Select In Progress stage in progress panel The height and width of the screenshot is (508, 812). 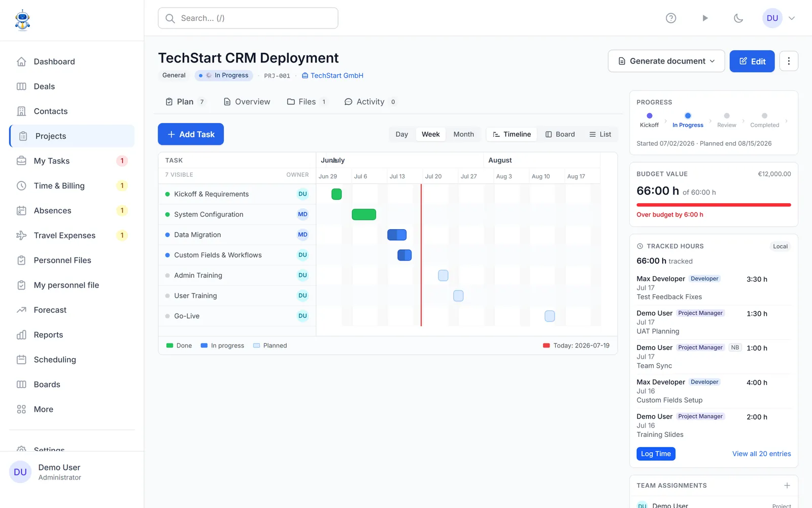(x=688, y=120)
